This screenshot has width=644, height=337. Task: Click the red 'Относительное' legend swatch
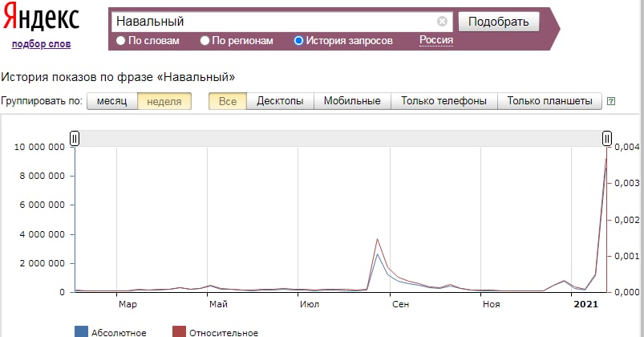[x=179, y=332]
